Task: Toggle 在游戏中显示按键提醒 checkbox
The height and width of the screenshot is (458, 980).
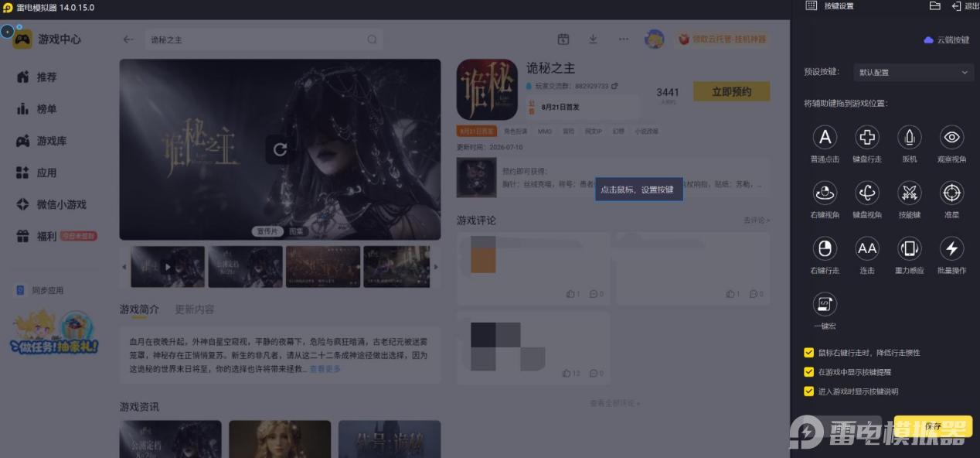Action: (809, 372)
